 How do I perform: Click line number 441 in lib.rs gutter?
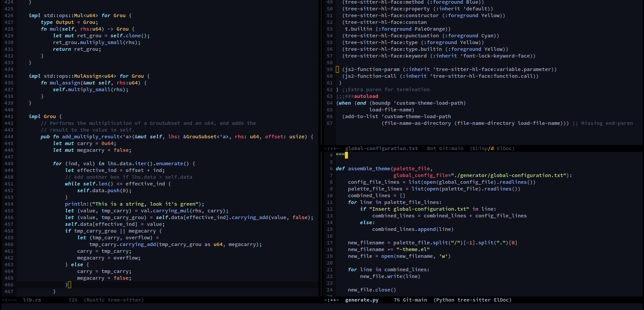pos(9,116)
